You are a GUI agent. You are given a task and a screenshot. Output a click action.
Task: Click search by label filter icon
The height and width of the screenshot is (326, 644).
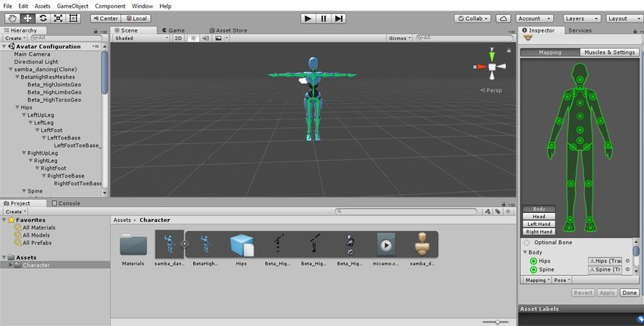[x=498, y=212]
